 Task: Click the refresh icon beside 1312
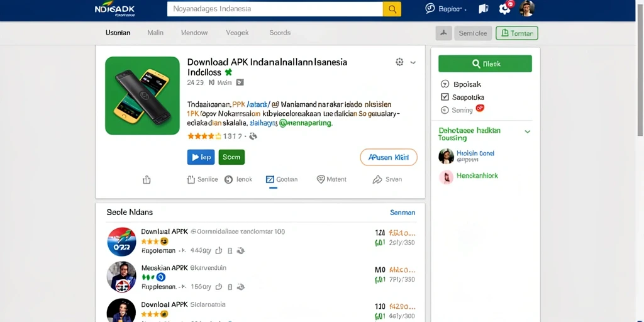253,136
